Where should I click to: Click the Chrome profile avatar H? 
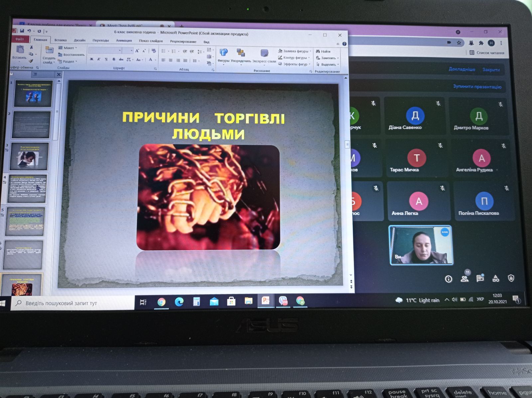click(491, 43)
